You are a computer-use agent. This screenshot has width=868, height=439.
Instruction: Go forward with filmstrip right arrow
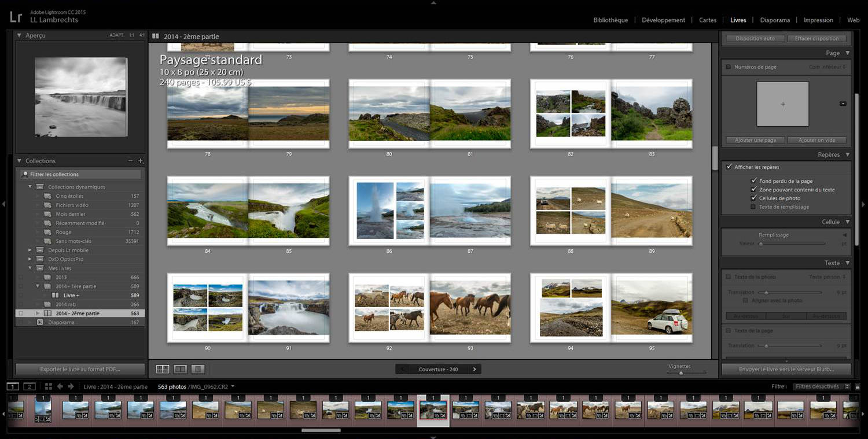(x=71, y=386)
